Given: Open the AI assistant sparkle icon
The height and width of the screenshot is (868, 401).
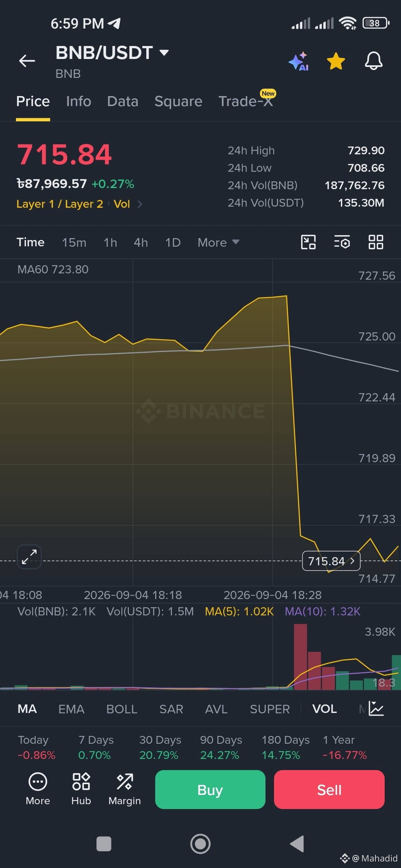Looking at the screenshot, I should pyautogui.click(x=299, y=61).
